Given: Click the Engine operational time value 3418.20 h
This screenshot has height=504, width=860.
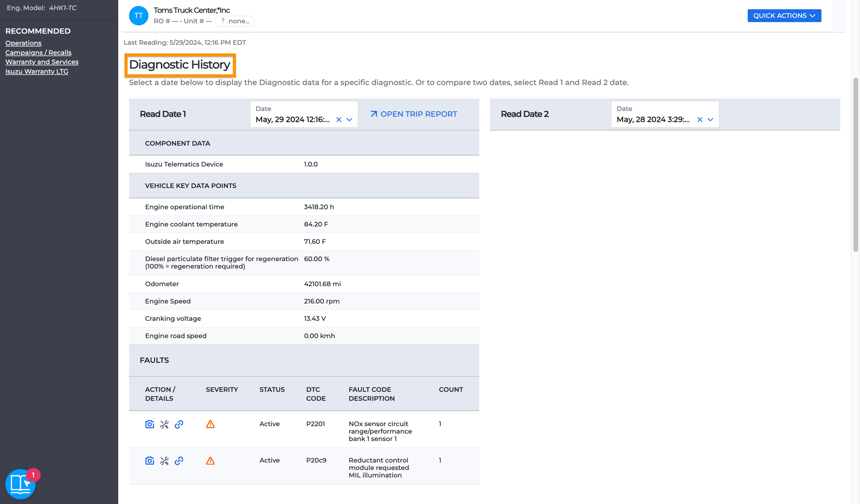Looking at the screenshot, I should coord(319,207).
